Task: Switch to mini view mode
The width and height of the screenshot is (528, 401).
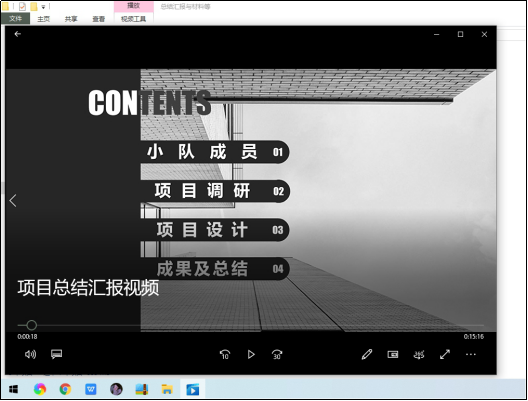Action: pyautogui.click(x=393, y=354)
